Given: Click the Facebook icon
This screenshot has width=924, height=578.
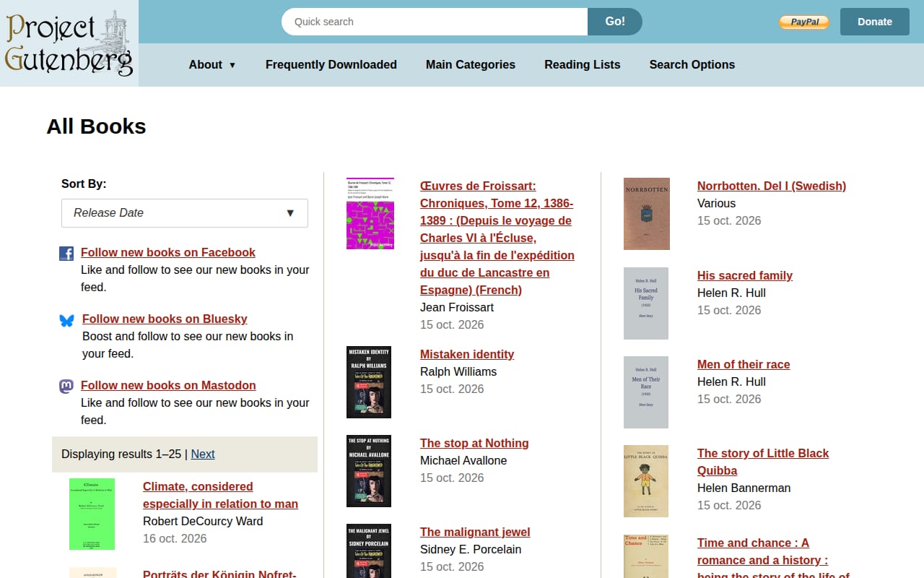Looking at the screenshot, I should click(x=66, y=254).
